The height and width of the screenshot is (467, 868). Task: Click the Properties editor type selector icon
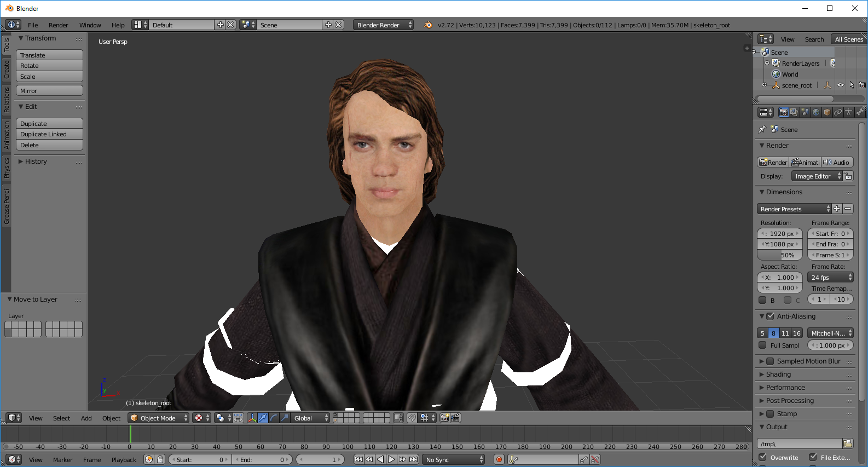point(766,112)
